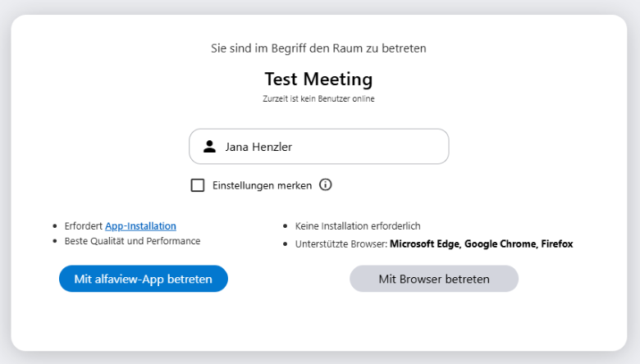Click the Google Chrome browser name
640x364 pixels.
click(500, 243)
